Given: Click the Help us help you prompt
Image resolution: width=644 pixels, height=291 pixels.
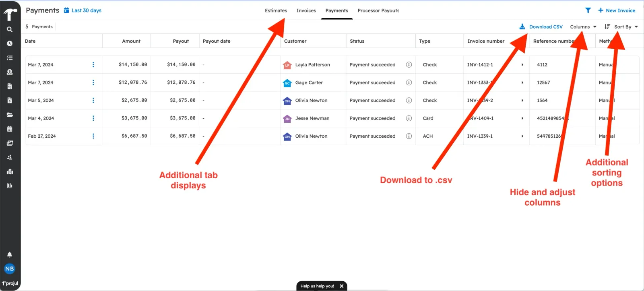Looking at the screenshot, I should [x=317, y=286].
